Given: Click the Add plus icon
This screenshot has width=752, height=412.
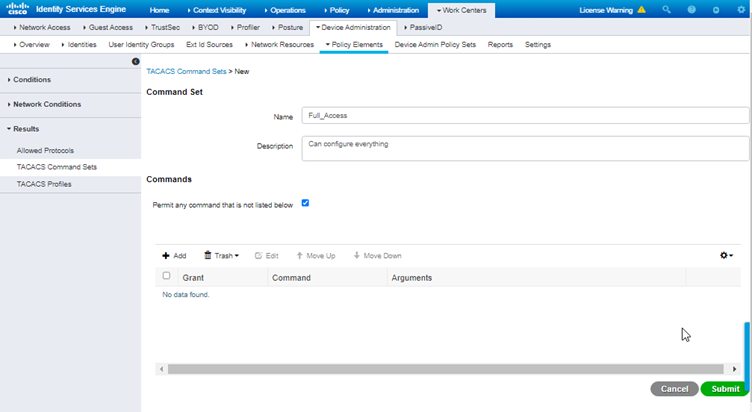Looking at the screenshot, I should [166, 256].
